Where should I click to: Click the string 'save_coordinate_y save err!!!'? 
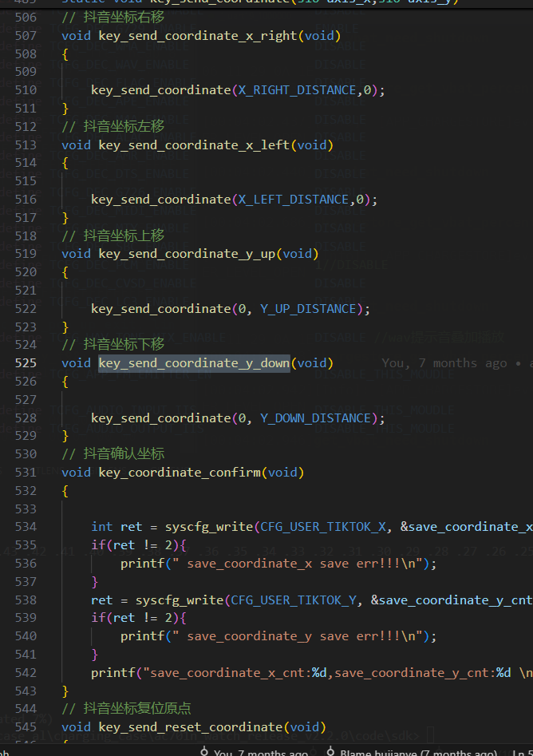tap(294, 636)
